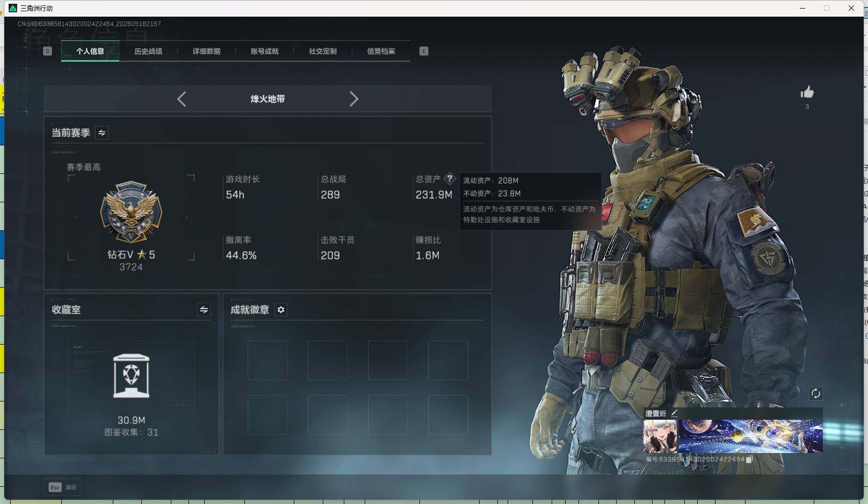
Task: Click the 当前赛季 heading
Action: (71, 133)
